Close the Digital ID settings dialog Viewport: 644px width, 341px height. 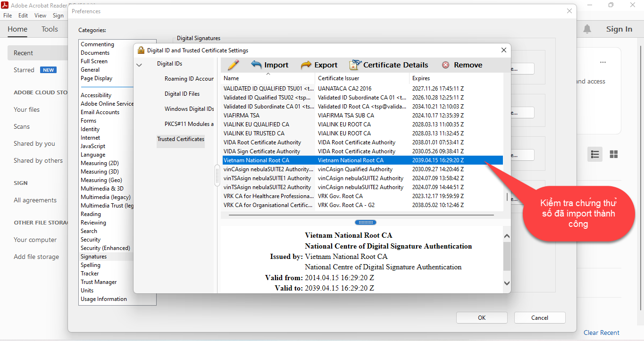(504, 50)
